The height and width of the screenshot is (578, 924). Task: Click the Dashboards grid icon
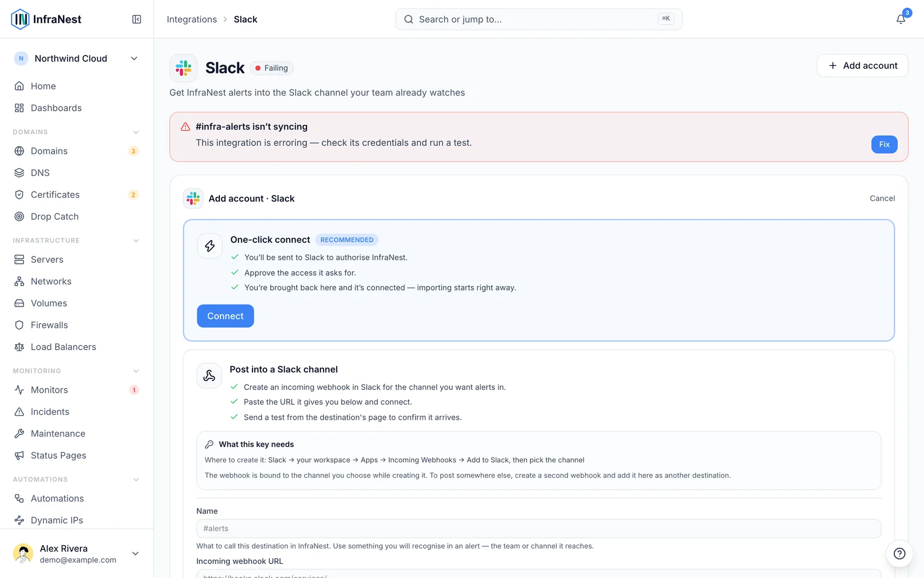19,108
